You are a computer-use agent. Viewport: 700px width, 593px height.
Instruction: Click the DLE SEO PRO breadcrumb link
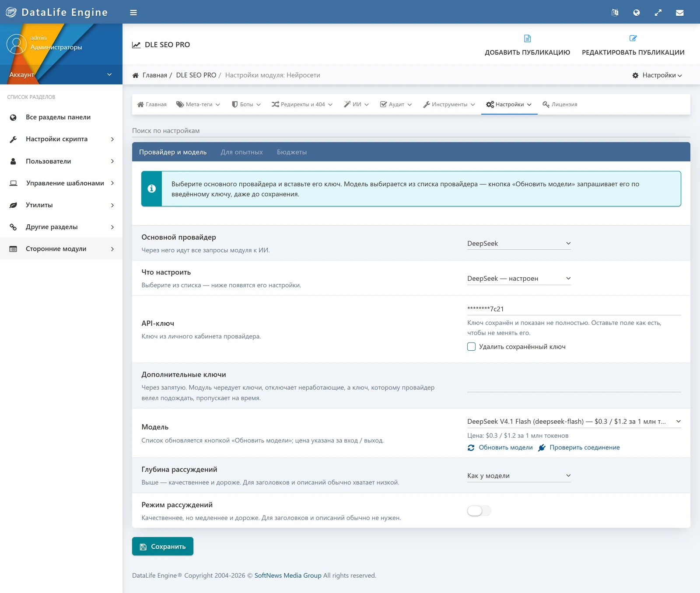tap(196, 75)
